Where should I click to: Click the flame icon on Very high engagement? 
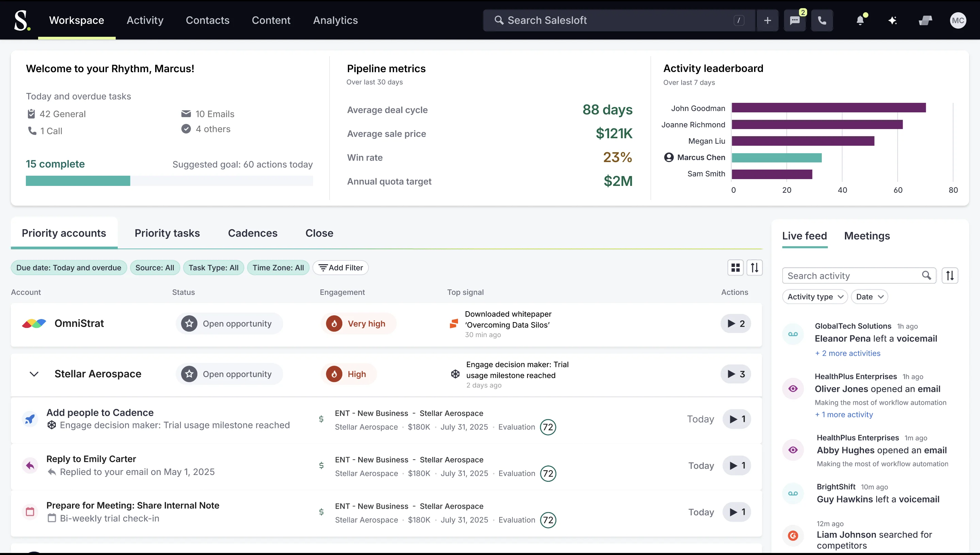pos(334,323)
